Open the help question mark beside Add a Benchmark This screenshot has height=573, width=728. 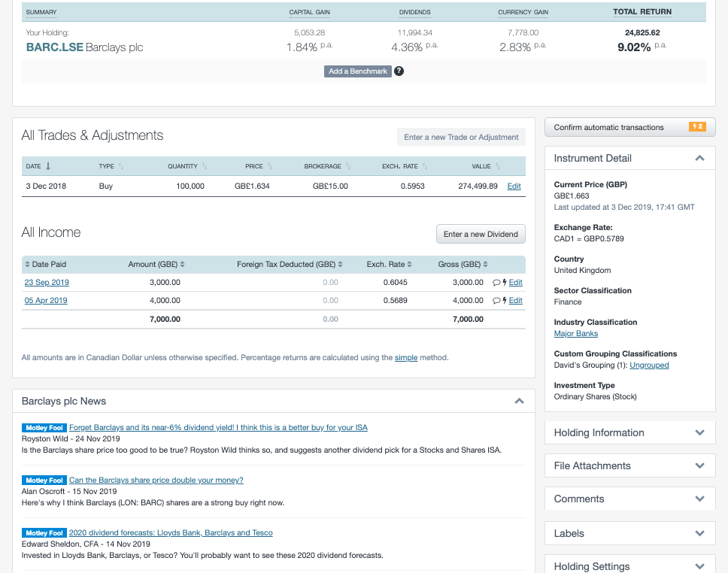399,71
